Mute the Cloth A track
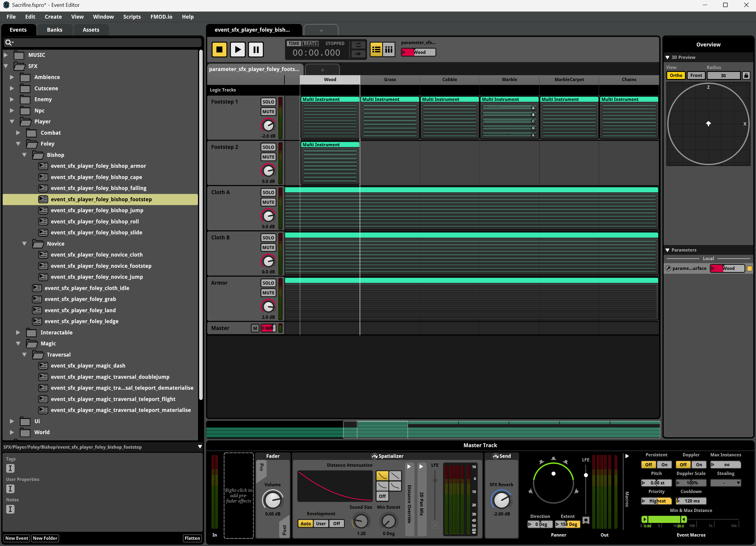The image size is (756, 546). click(268, 202)
